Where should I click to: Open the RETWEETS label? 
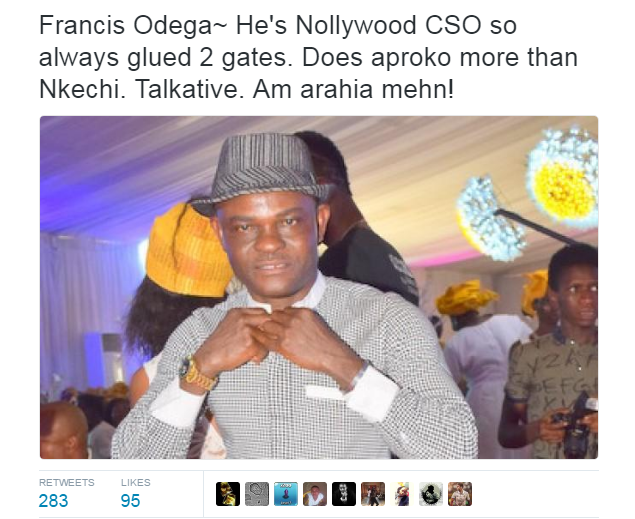(x=66, y=483)
